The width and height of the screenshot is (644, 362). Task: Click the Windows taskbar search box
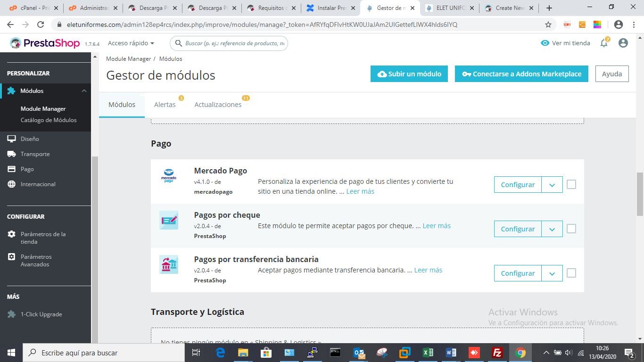[x=103, y=353]
